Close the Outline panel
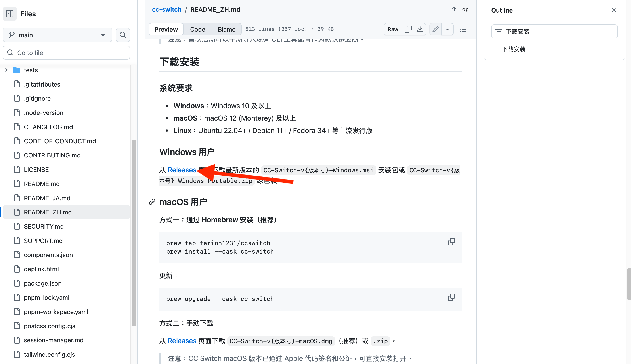This screenshot has width=631, height=364. point(614,10)
